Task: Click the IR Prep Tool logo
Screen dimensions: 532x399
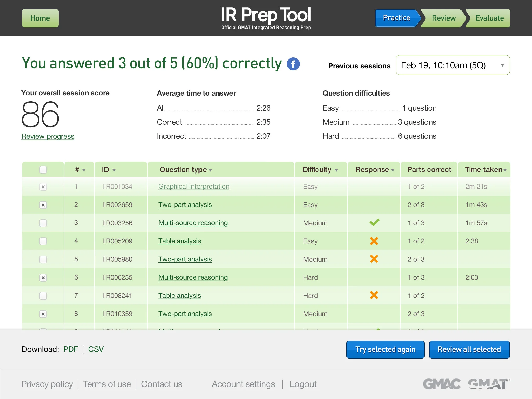Action: point(266,18)
